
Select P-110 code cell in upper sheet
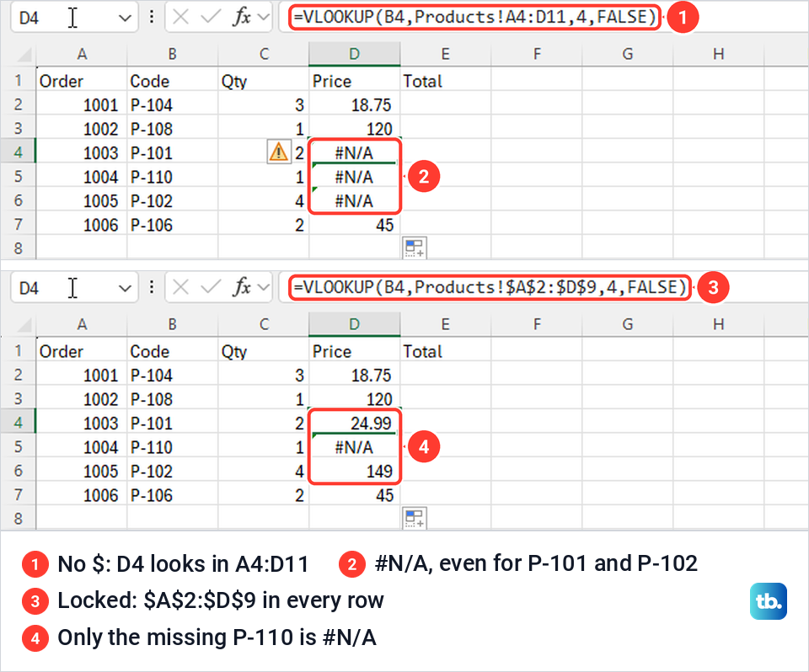[172, 176]
